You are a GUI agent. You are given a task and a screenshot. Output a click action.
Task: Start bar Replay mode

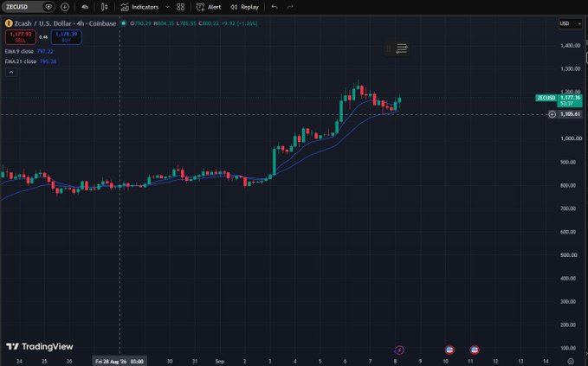244,7
